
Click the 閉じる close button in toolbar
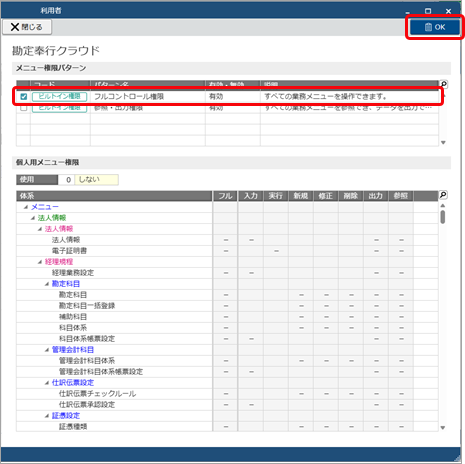coord(27,27)
